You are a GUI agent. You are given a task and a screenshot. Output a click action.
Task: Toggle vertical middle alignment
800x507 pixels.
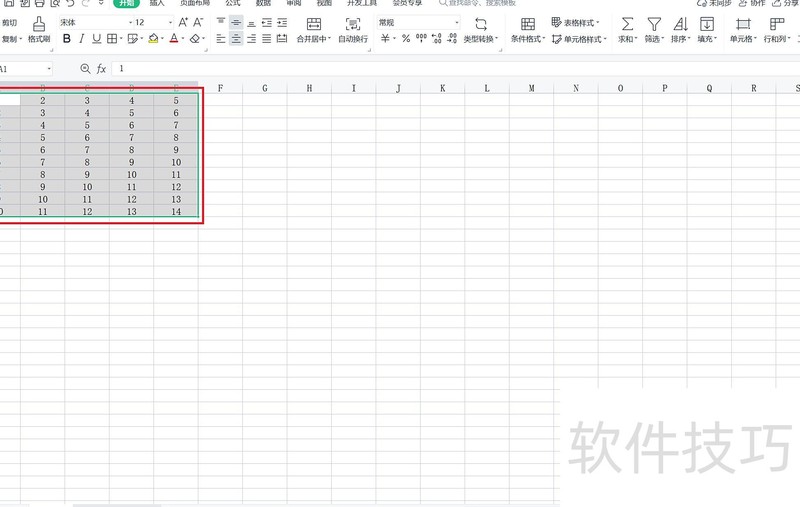coord(236,22)
